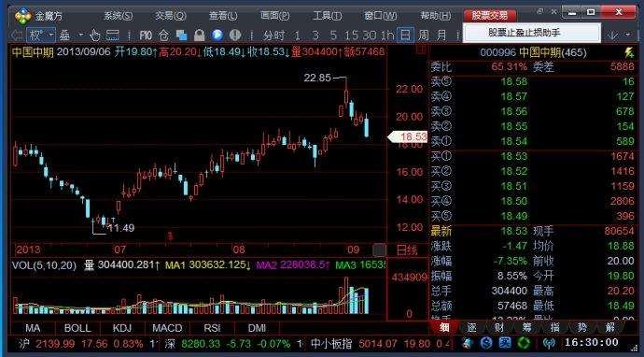Click the small red square above the price axis
Viewport: 644px width, 357px height.
420,50
